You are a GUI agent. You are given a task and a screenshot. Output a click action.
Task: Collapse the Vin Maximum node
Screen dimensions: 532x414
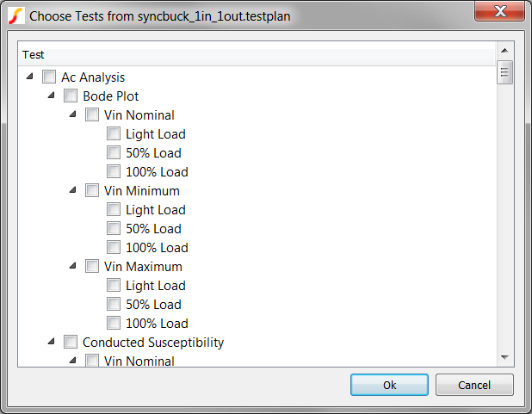pyautogui.click(x=73, y=266)
